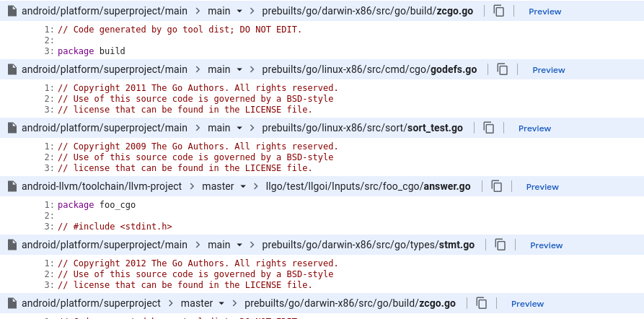Copy path icon for stmt.go

pos(500,245)
